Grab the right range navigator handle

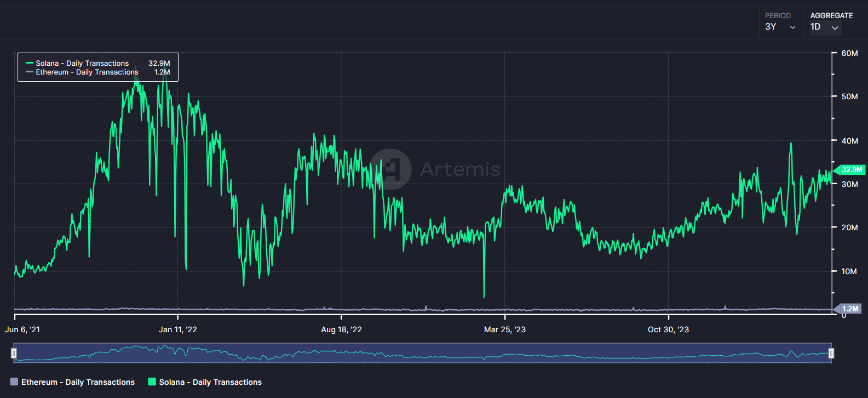831,353
